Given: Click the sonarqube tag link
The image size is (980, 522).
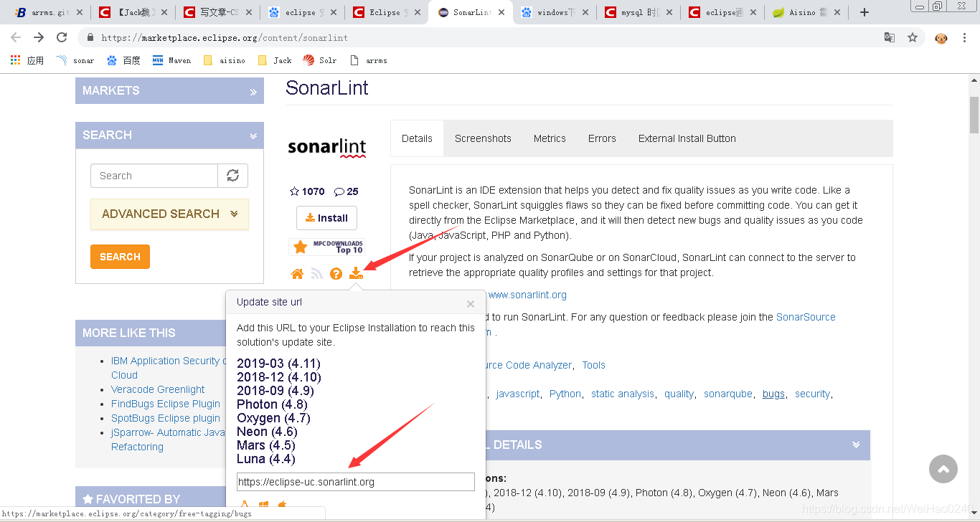Looking at the screenshot, I should (728, 394).
